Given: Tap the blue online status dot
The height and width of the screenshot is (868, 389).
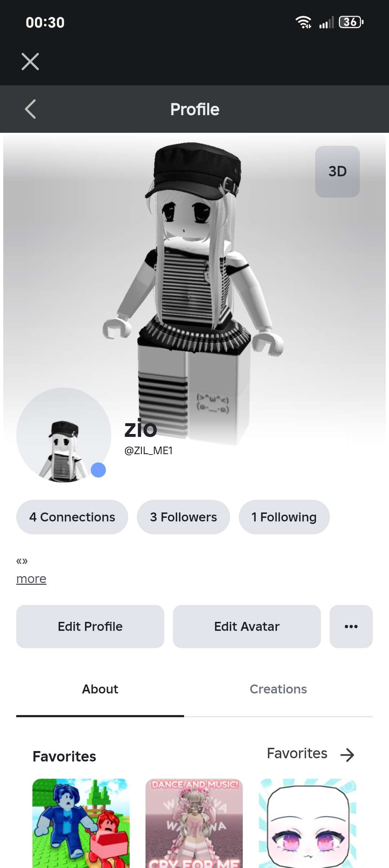Looking at the screenshot, I should pos(98,470).
